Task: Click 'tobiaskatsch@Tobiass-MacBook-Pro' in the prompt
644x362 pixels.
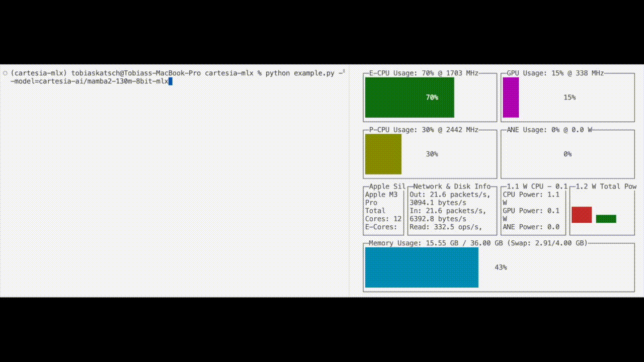Action: click(x=136, y=73)
